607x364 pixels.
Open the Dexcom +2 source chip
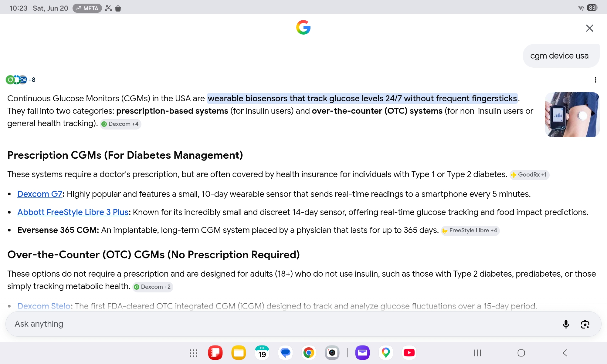153,287
